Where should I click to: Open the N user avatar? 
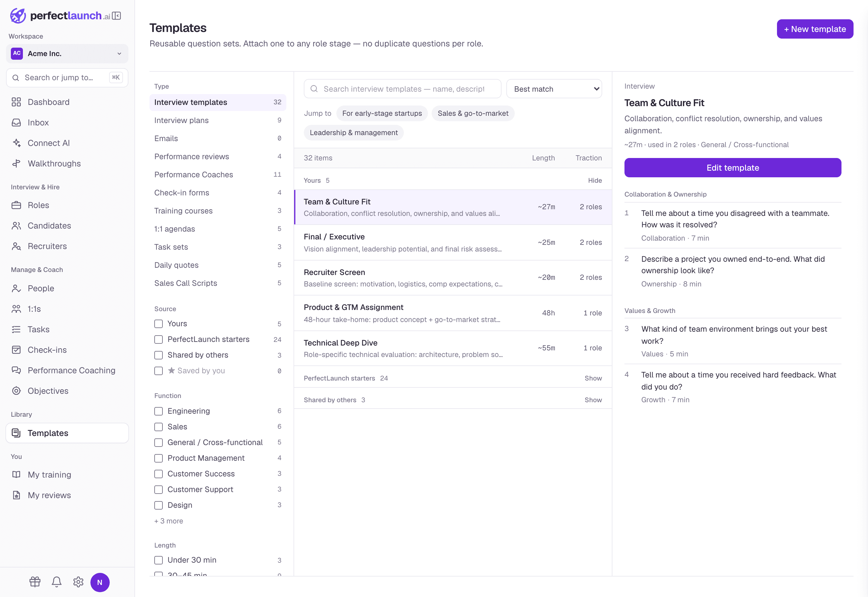pos(100,583)
